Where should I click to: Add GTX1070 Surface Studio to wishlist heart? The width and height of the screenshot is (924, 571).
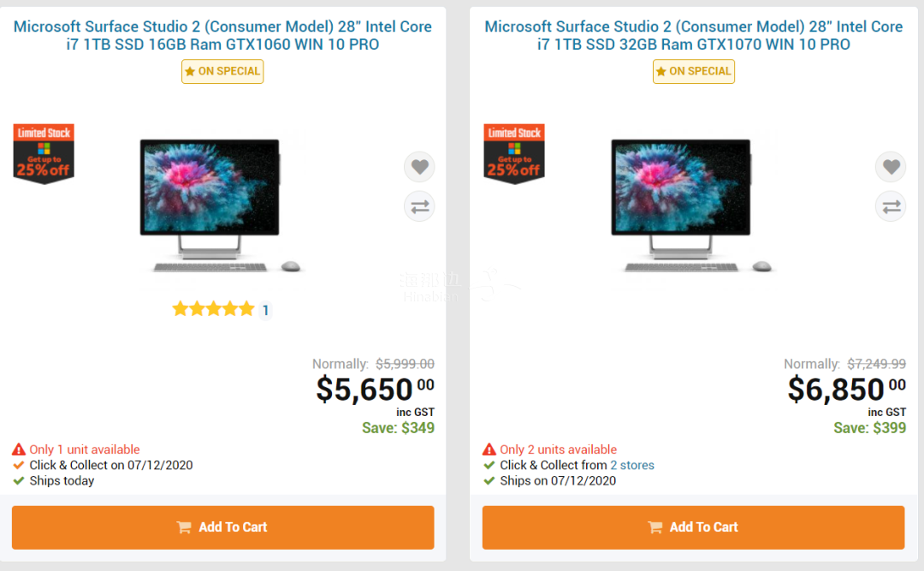pyautogui.click(x=891, y=167)
